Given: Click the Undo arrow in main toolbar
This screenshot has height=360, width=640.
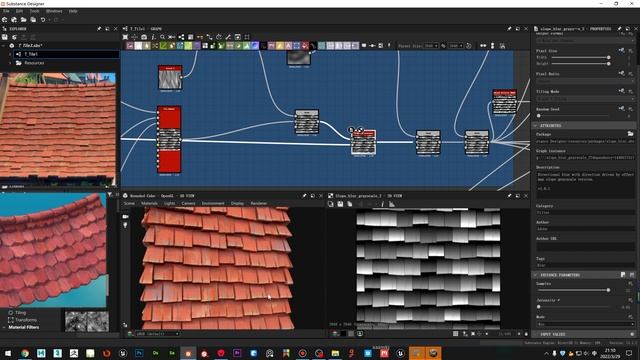Looking at the screenshot, I should pos(43,20).
